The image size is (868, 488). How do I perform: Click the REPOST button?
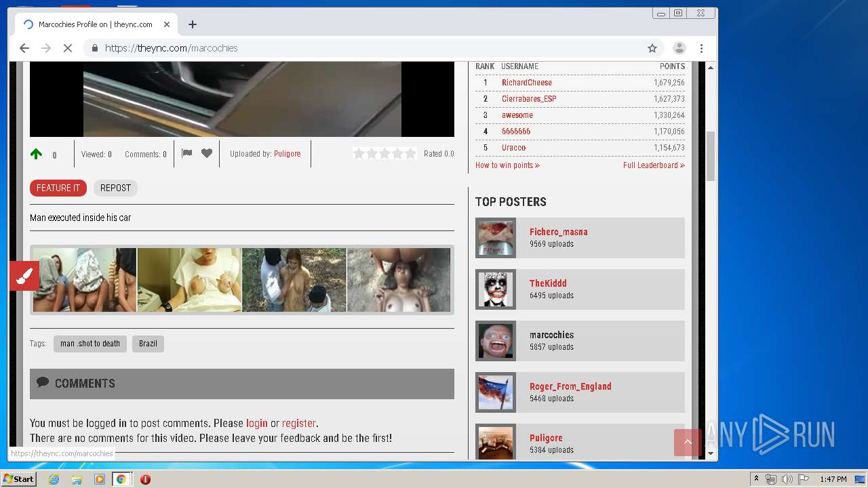point(115,188)
